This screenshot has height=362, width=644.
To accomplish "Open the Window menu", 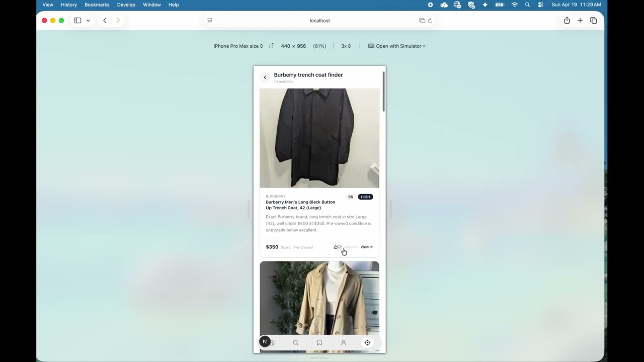I will pos(151,5).
